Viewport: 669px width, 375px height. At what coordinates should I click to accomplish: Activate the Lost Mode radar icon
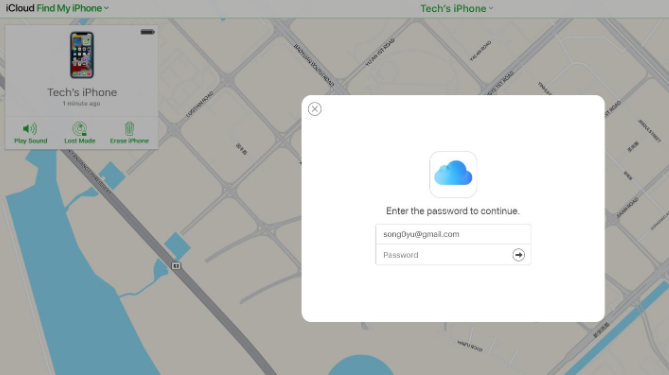point(79,128)
